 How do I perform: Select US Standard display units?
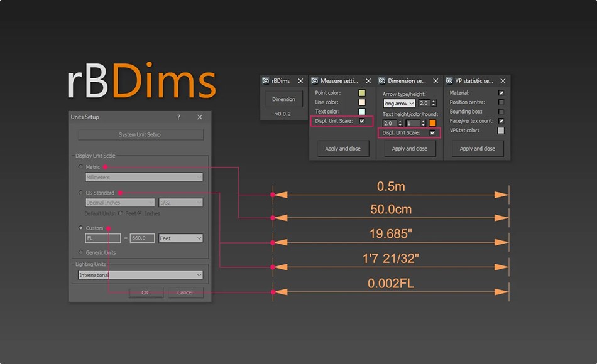tap(79, 193)
